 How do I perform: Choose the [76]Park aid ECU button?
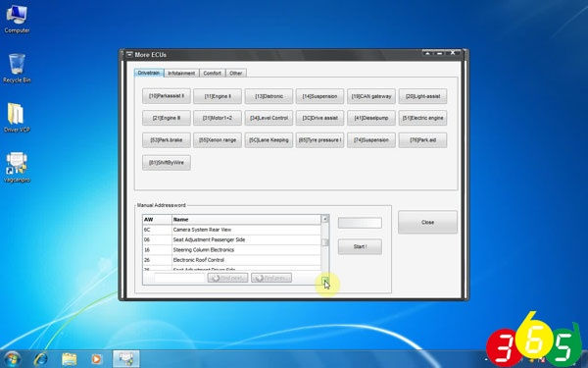pos(422,140)
